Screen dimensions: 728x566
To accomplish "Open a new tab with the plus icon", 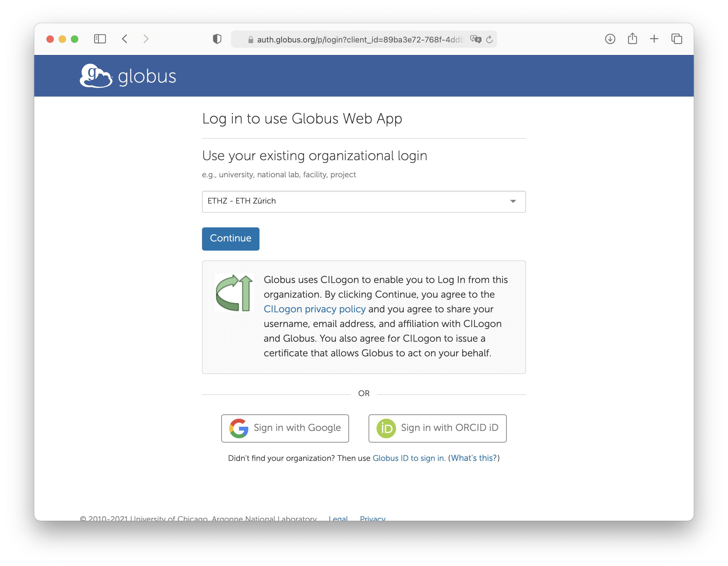I will (654, 39).
